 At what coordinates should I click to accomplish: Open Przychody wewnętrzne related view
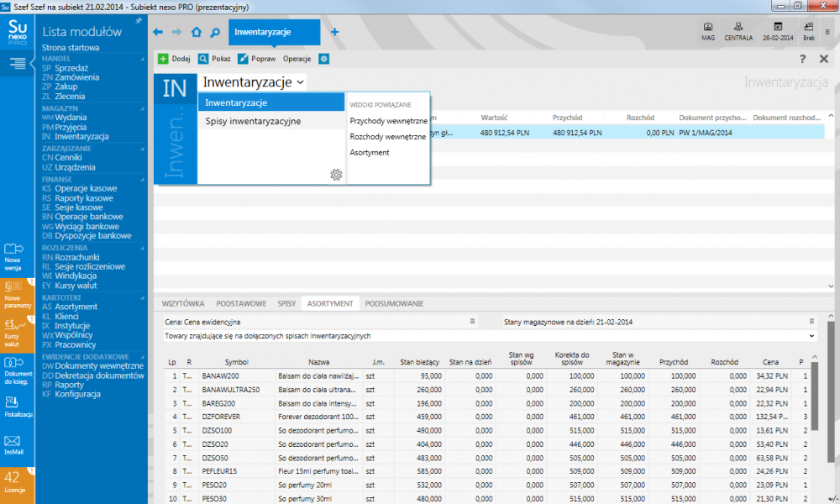pyautogui.click(x=388, y=121)
